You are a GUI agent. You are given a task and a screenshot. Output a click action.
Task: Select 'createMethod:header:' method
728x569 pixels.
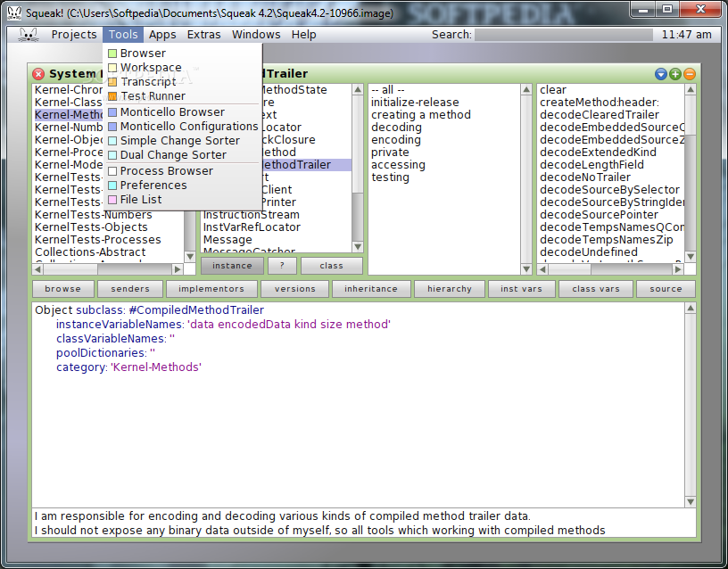599,102
